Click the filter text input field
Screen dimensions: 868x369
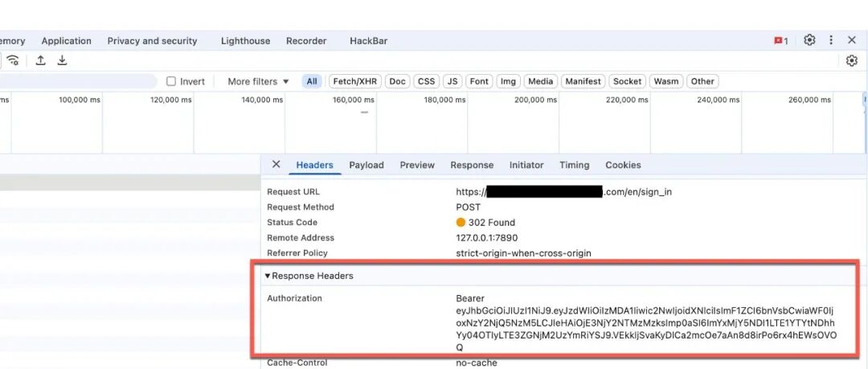coord(77,81)
